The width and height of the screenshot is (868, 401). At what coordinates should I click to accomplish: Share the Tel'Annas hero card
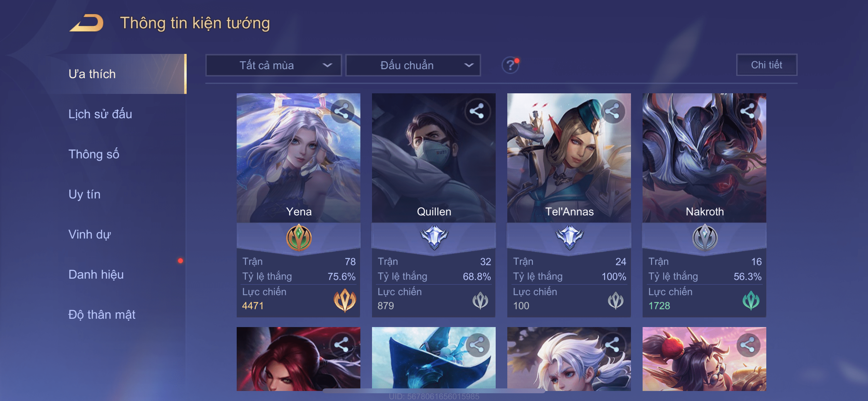point(613,111)
